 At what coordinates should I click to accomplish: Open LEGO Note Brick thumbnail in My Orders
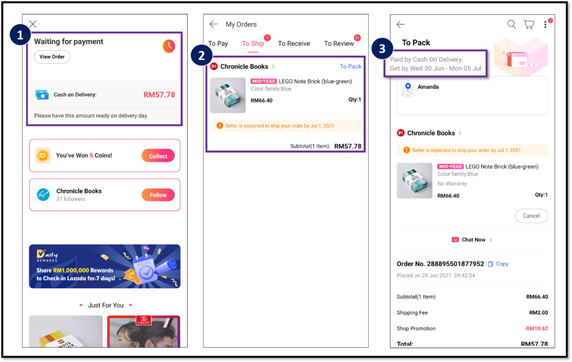228,95
